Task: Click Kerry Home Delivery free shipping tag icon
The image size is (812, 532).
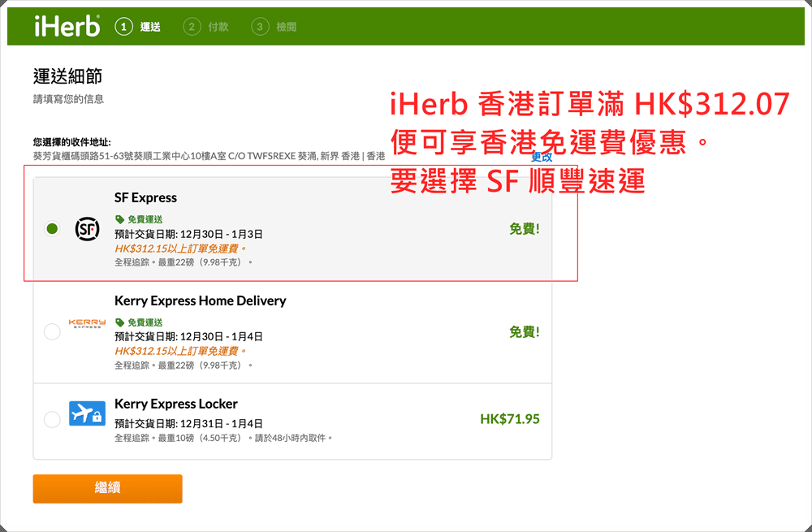Action: tap(120, 322)
